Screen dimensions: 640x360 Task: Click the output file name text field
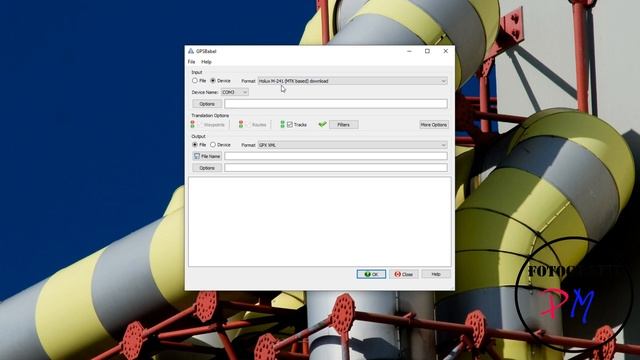[x=336, y=156]
